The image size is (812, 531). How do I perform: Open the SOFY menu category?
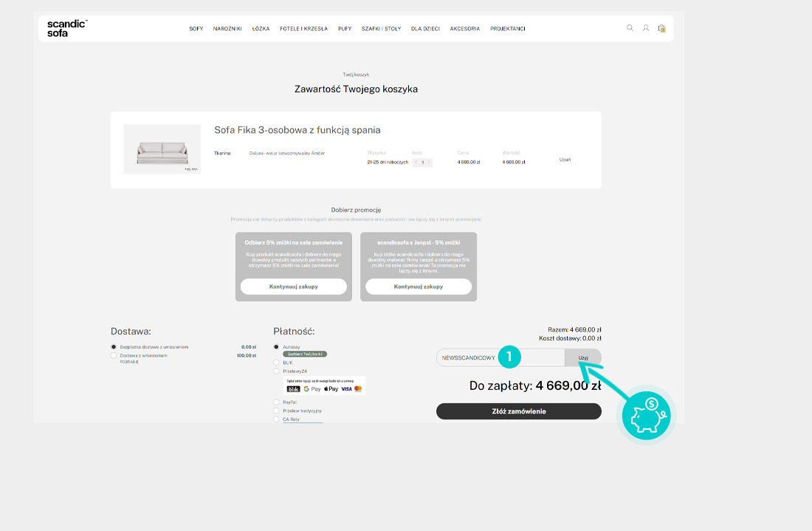pyautogui.click(x=196, y=29)
